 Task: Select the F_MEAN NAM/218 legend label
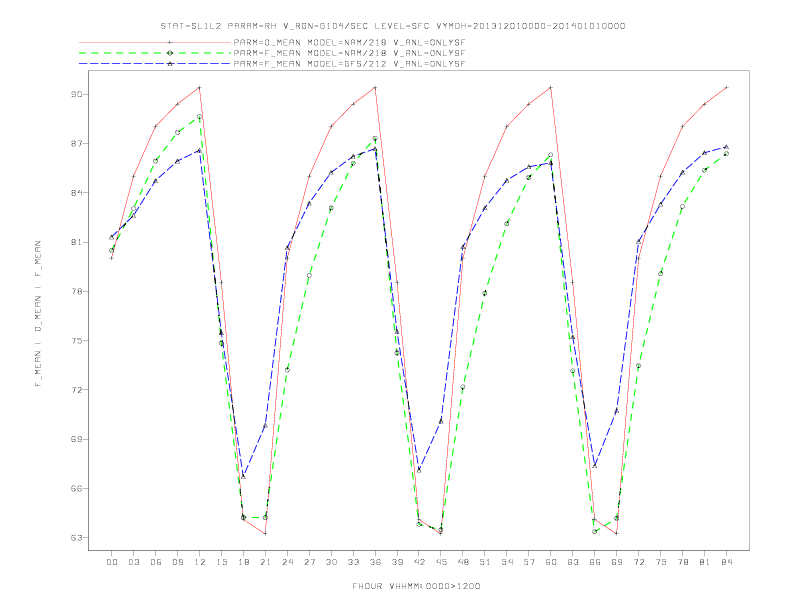click(349, 53)
